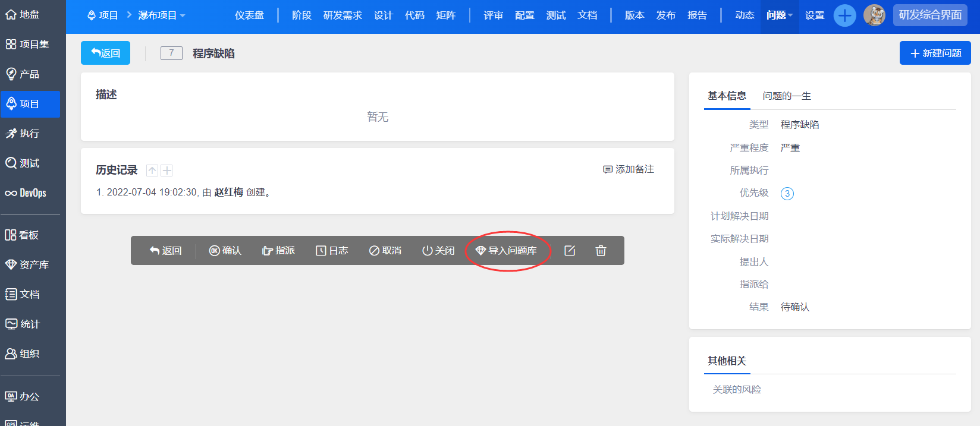Screen dimensions: 980x426
Task: Click the edit pencil icon in action bar
Action: 570,251
